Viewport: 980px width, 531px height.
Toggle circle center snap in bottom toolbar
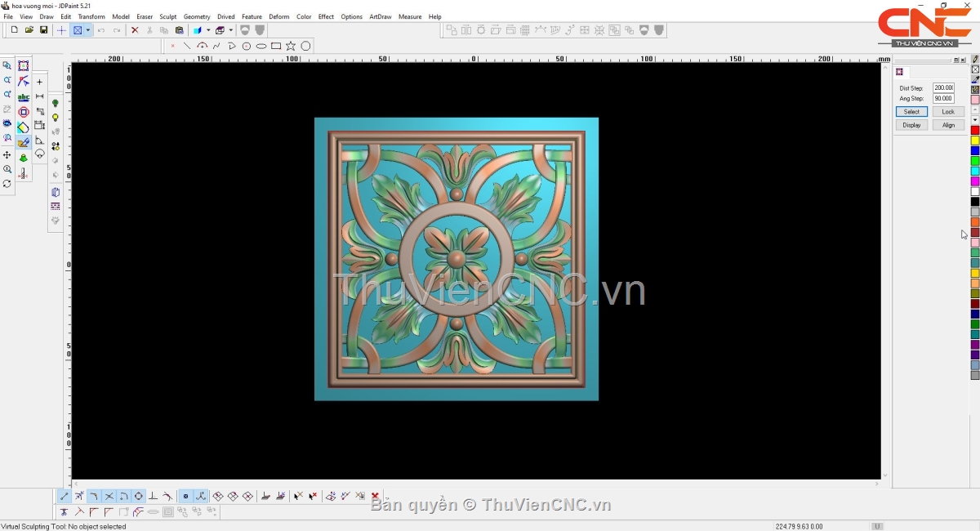point(139,496)
